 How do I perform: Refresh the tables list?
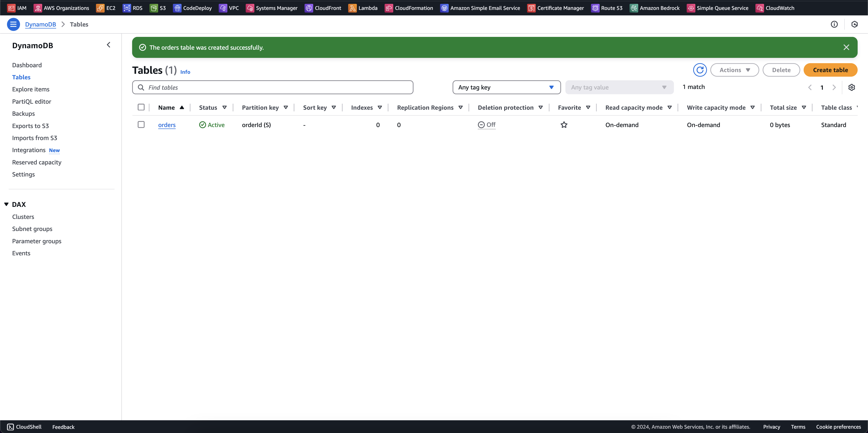(x=700, y=70)
